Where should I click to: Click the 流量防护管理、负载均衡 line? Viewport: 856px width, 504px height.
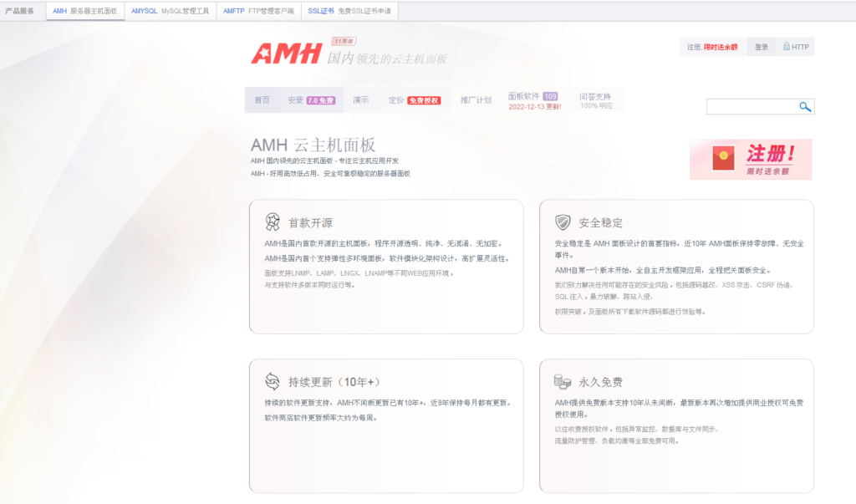tap(617, 440)
